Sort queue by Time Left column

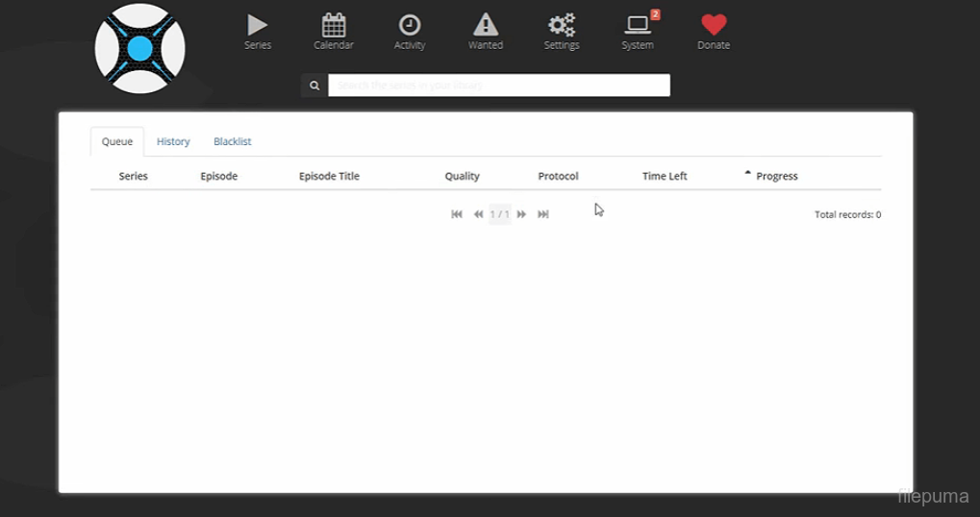pyautogui.click(x=665, y=176)
